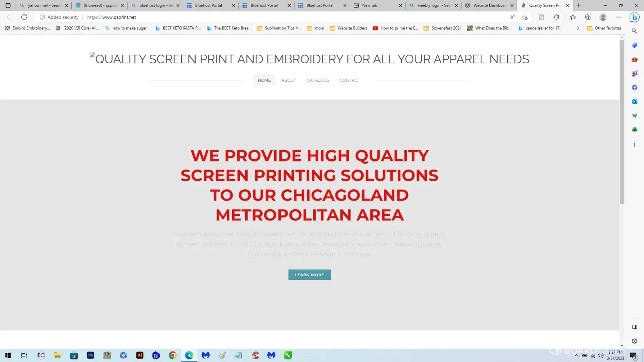Open File Explorer from the taskbar
644x362 pixels.
coord(58,355)
